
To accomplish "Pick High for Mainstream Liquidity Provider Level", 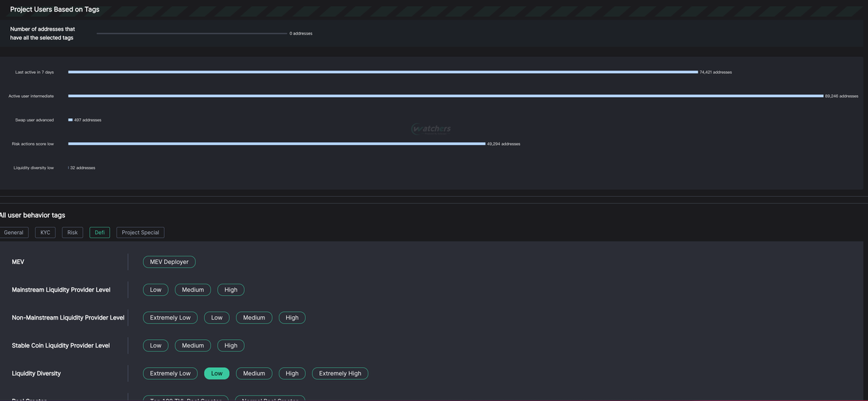I will tap(231, 290).
